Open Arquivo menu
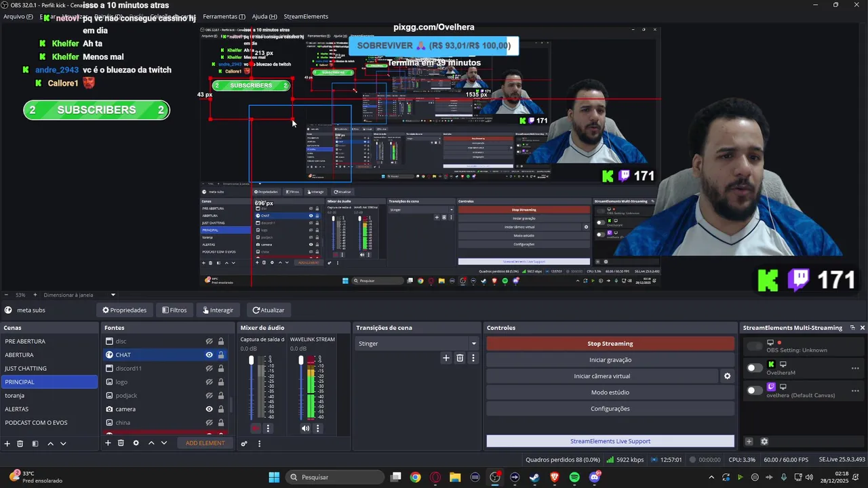This screenshot has width=868, height=488. coord(18,16)
